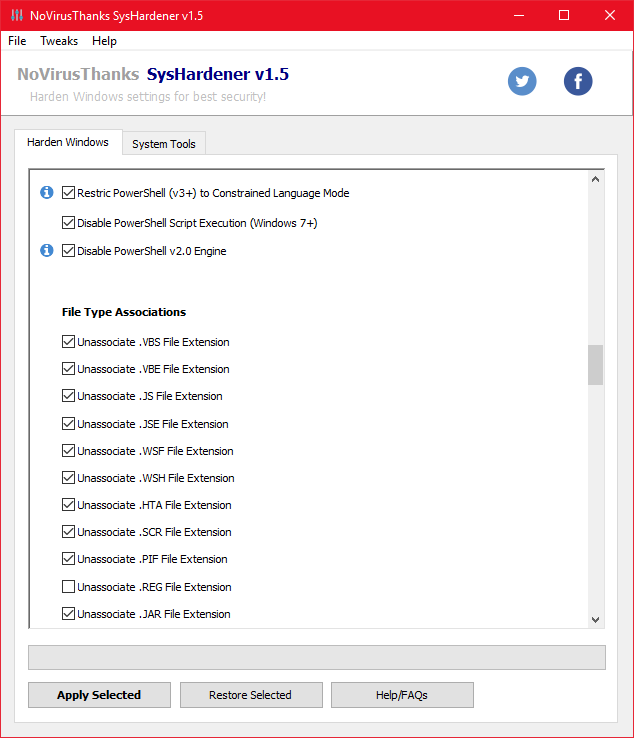The image size is (634, 738).
Task: Select the Harden Windows tab
Action: pos(68,142)
